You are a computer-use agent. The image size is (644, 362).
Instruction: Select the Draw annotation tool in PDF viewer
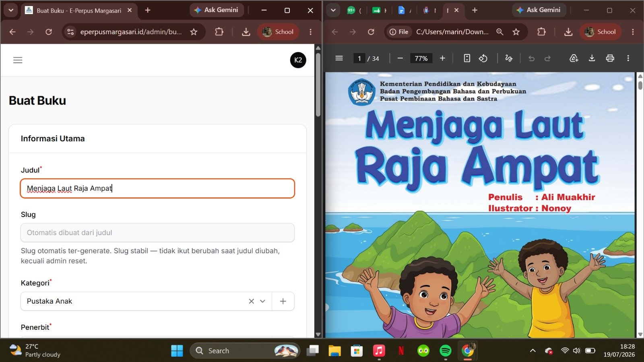509,58
